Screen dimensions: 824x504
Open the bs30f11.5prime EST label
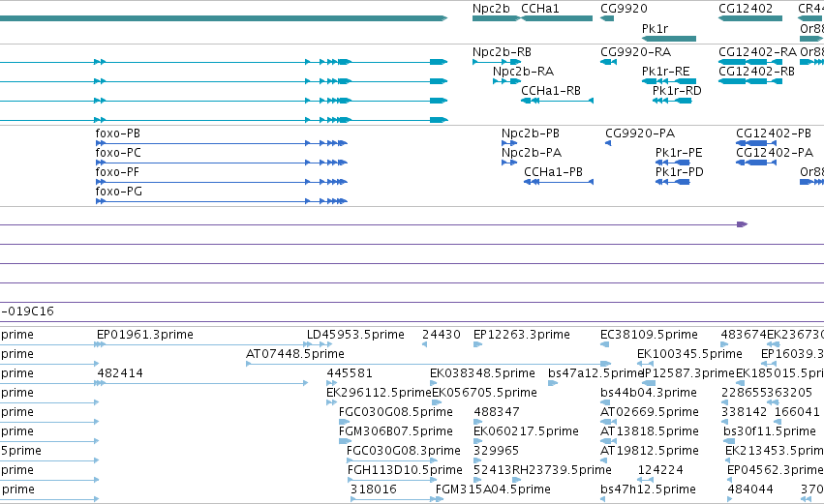tap(770, 431)
